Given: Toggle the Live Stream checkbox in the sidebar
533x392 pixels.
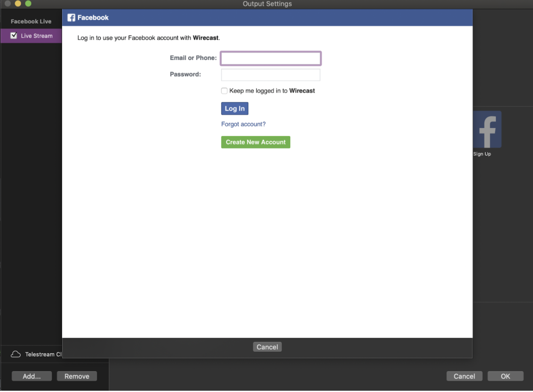Looking at the screenshot, I should [14, 36].
